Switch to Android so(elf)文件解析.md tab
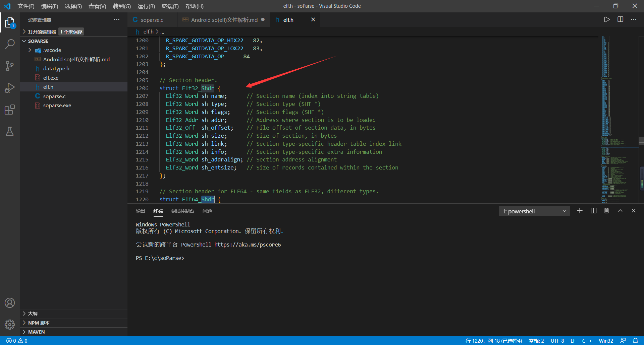This screenshot has width=644, height=345. 224,20
